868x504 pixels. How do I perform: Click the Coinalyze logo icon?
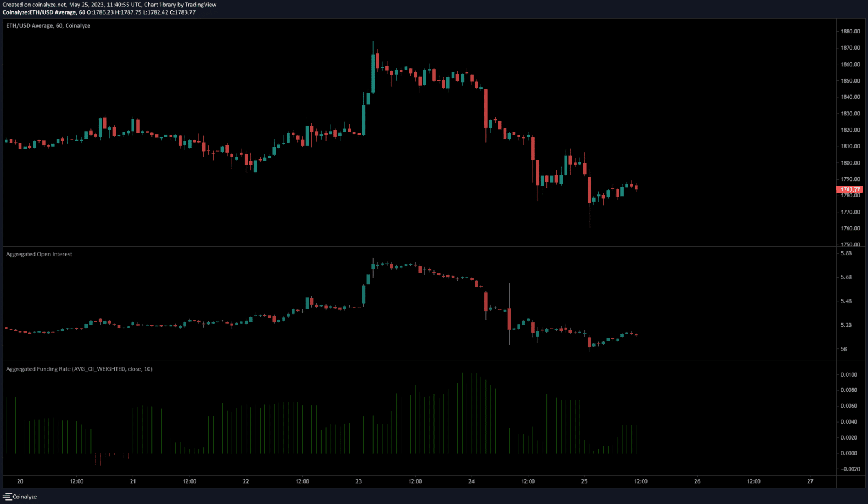point(7,497)
